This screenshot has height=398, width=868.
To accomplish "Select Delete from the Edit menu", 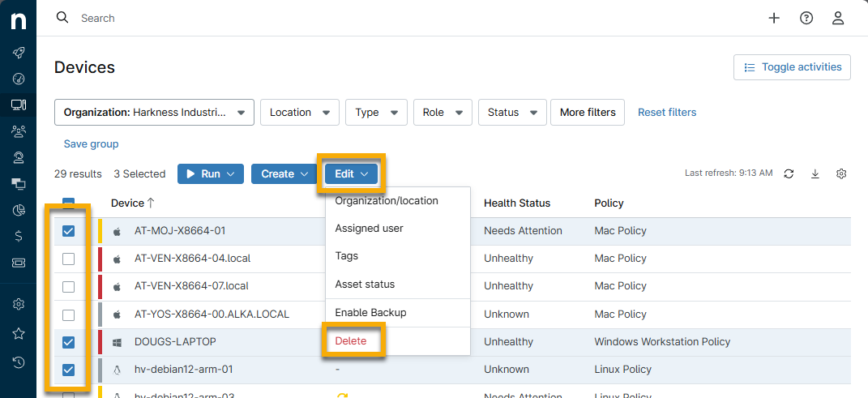I will click(x=351, y=341).
